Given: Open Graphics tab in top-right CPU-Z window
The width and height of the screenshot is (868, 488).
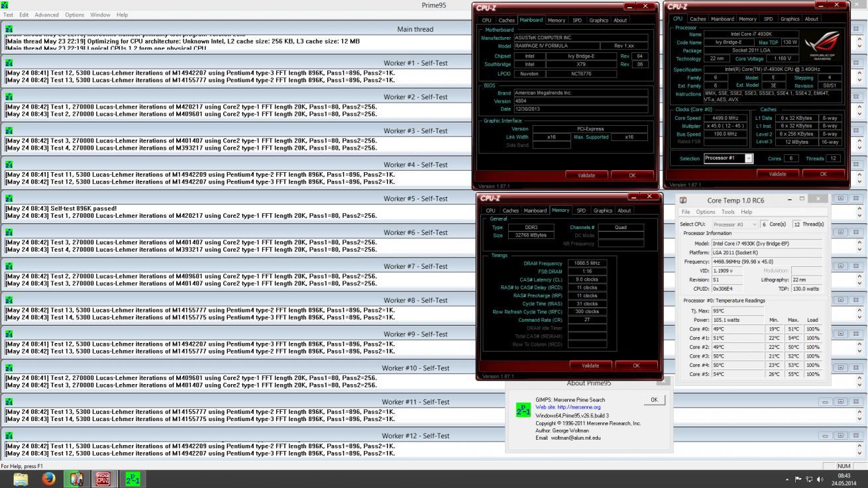Looking at the screenshot, I should [790, 19].
